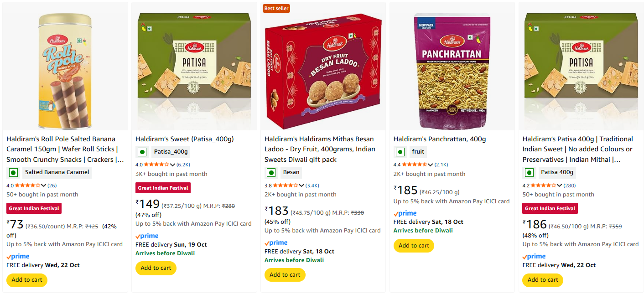Screen dimensions: 644x294
Task: Click the Prime logo under Roll Pole
Action: click(18, 257)
